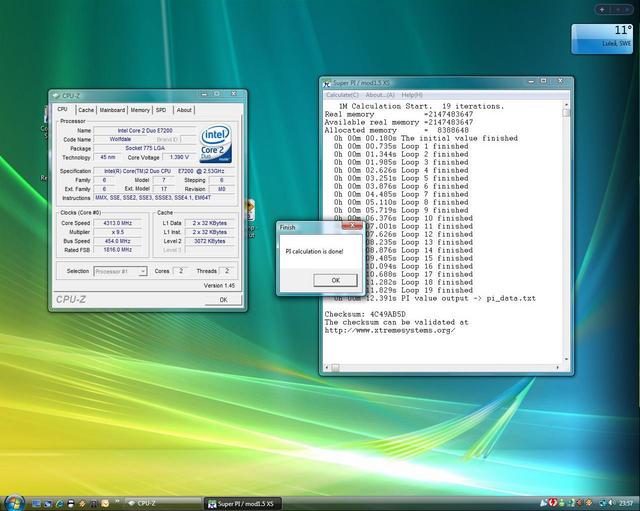Click the smiley-face quick launch icon
The height and width of the screenshot is (511, 640).
(105, 504)
